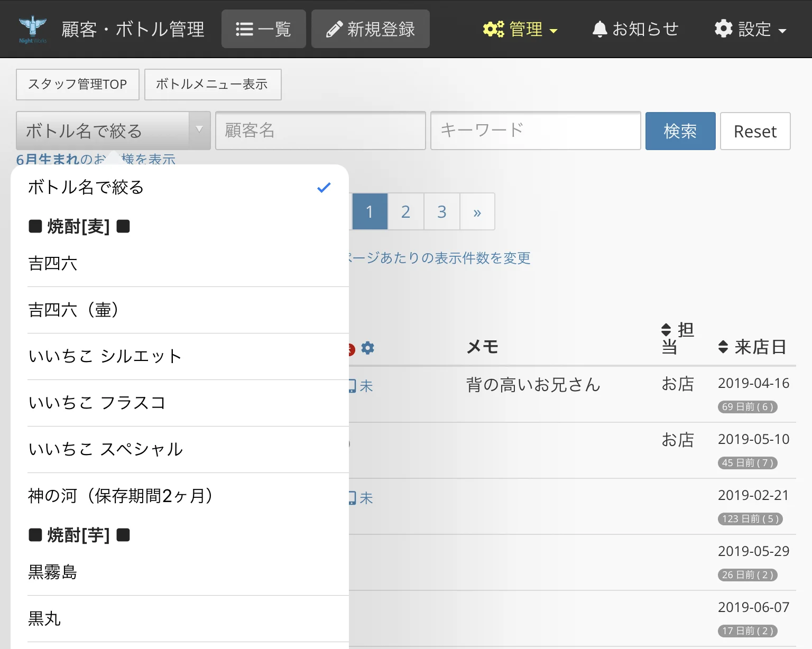Viewport: 812px width, 649px height.
Task: Click the blue 検索 button
Action: (x=680, y=131)
